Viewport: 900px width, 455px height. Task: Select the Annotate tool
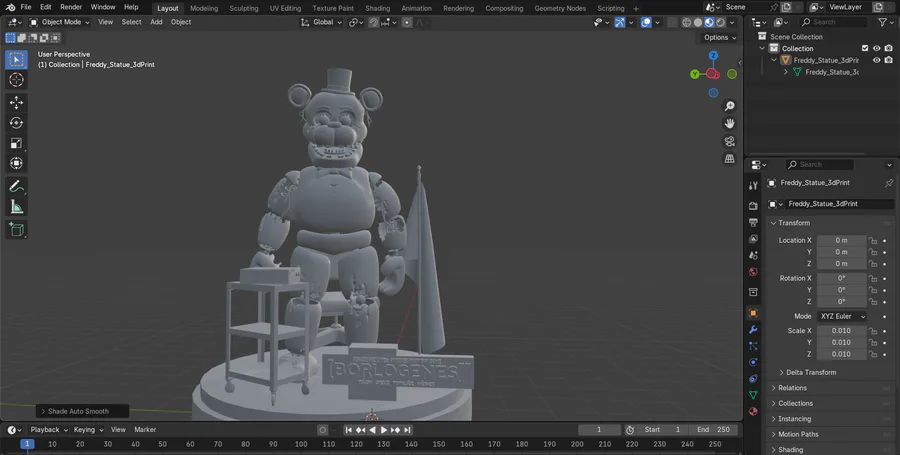(16, 186)
